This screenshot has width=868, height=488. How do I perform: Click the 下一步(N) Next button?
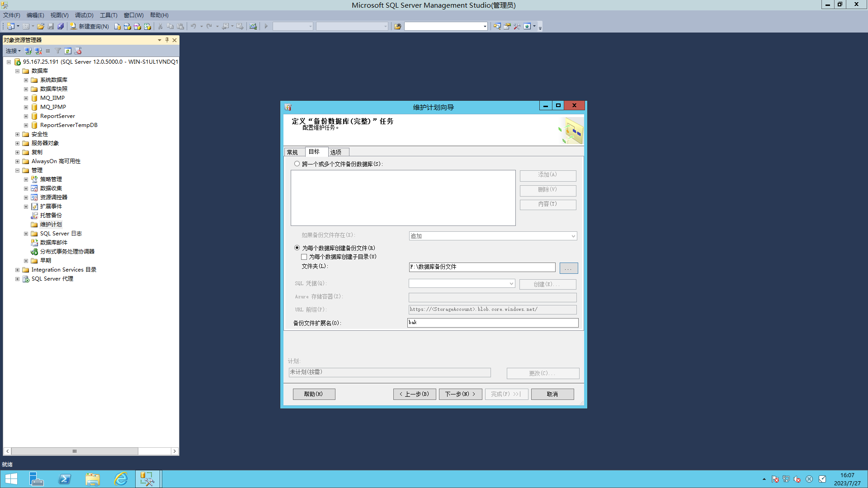460,394
